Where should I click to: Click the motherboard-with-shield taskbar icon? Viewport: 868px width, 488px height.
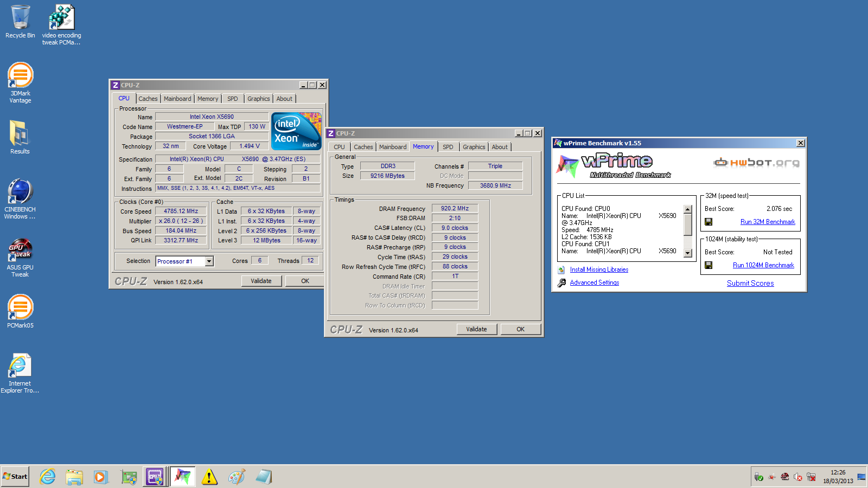(x=129, y=477)
